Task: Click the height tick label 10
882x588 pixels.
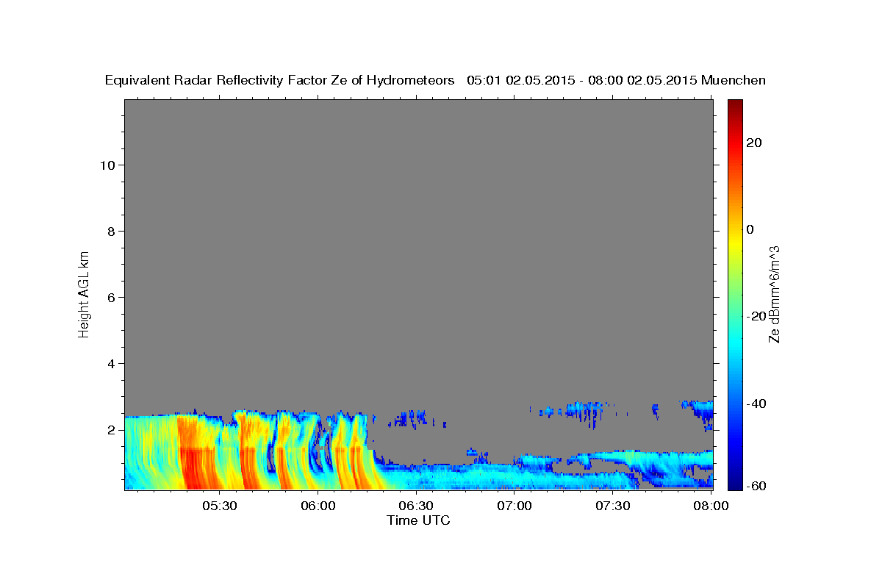Action: 108,165
